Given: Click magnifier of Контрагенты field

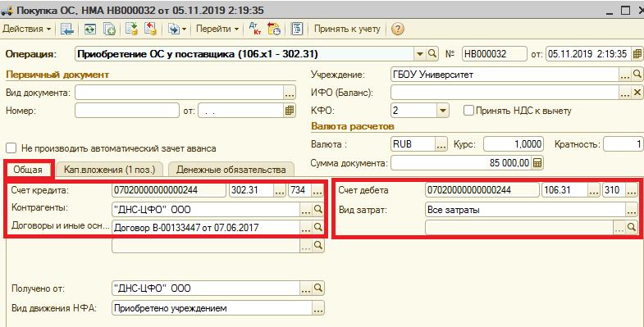Looking at the screenshot, I should [317, 209].
